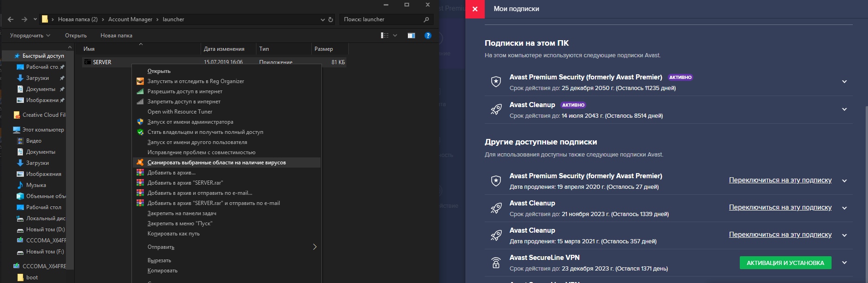The image size is (868, 283).
Task: Click rocket icon of active Avast Cleanup
Action: (x=496, y=109)
